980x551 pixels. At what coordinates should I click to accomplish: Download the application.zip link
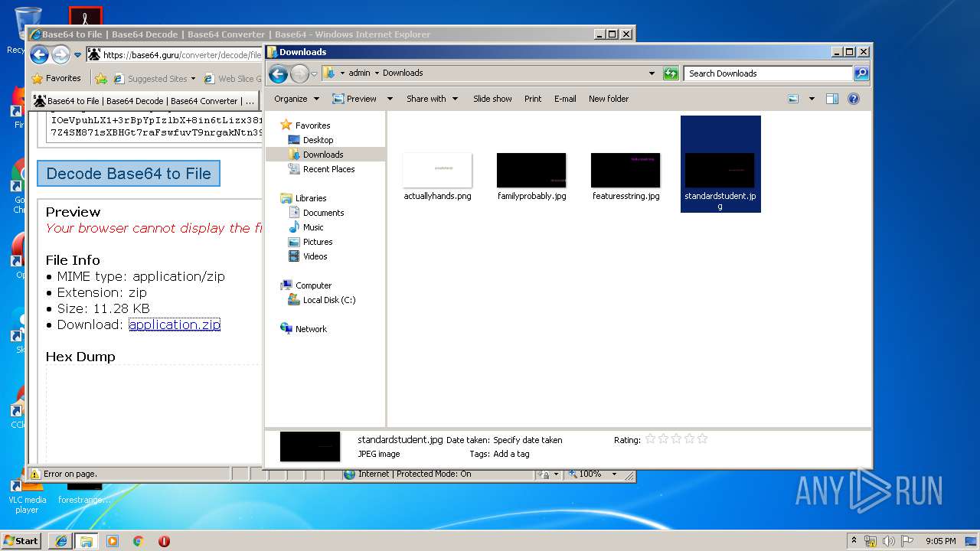point(175,324)
